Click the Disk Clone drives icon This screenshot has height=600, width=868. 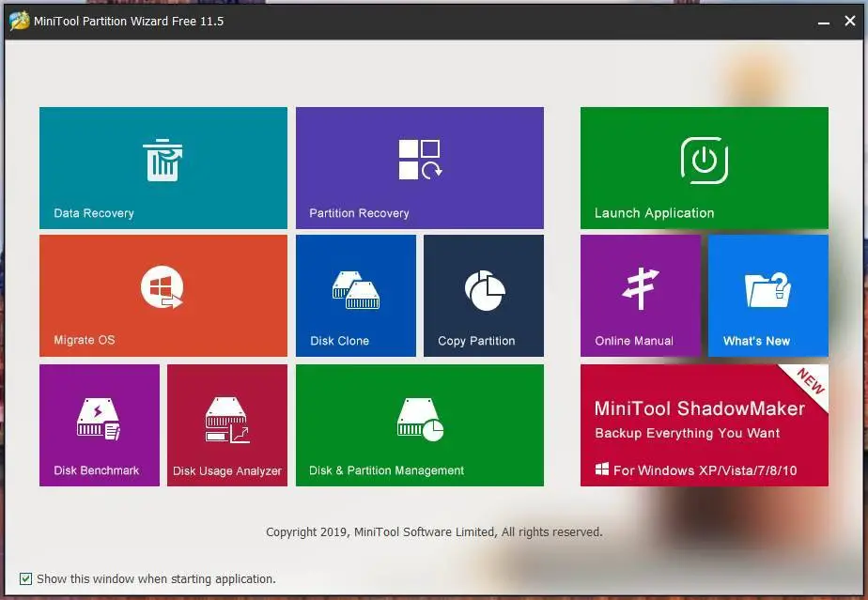pos(356,290)
